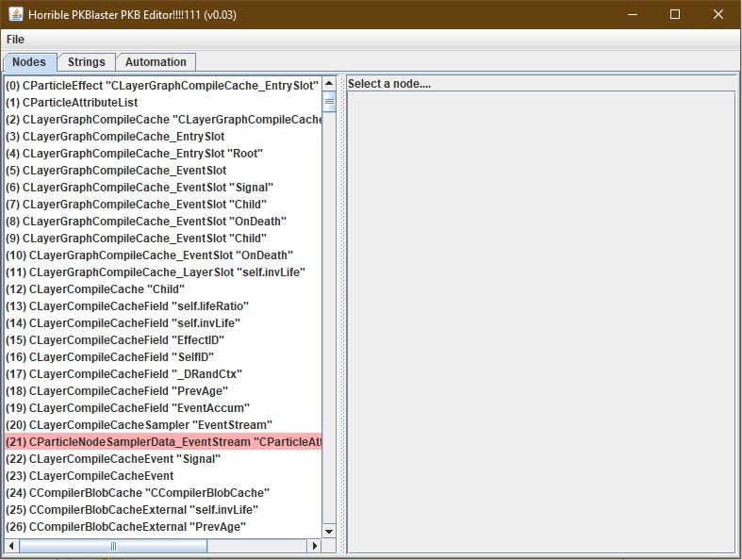The image size is (742, 560).
Task: Switch to the Strings tab
Action: pos(86,62)
